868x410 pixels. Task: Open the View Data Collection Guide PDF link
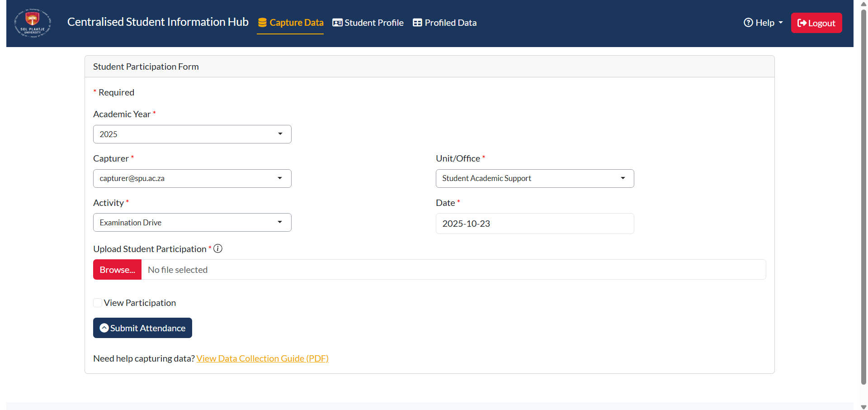coord(262,358)
